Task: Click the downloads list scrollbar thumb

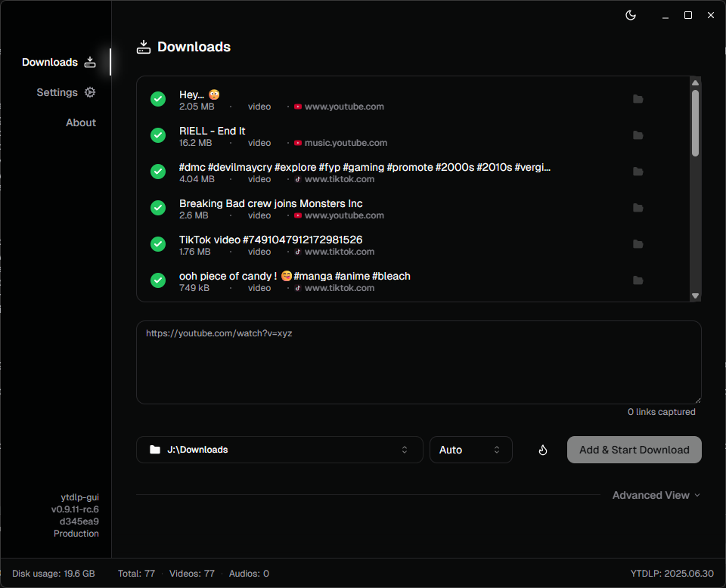Action: pos(695,123)
